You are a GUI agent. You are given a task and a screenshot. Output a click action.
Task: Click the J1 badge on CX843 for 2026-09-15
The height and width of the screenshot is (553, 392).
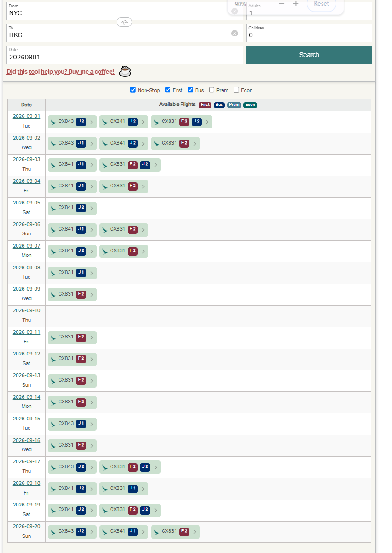click(x=81, y=424)
